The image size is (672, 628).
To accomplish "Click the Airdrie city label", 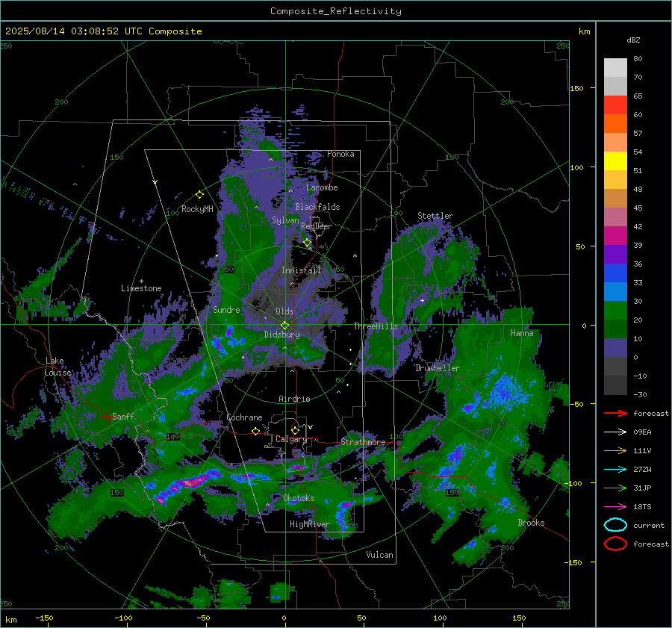I will click(x=294, y=399).
